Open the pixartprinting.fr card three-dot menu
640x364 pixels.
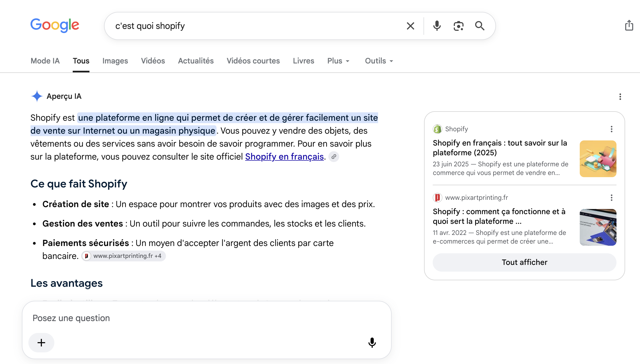click(x=611, y=198)
